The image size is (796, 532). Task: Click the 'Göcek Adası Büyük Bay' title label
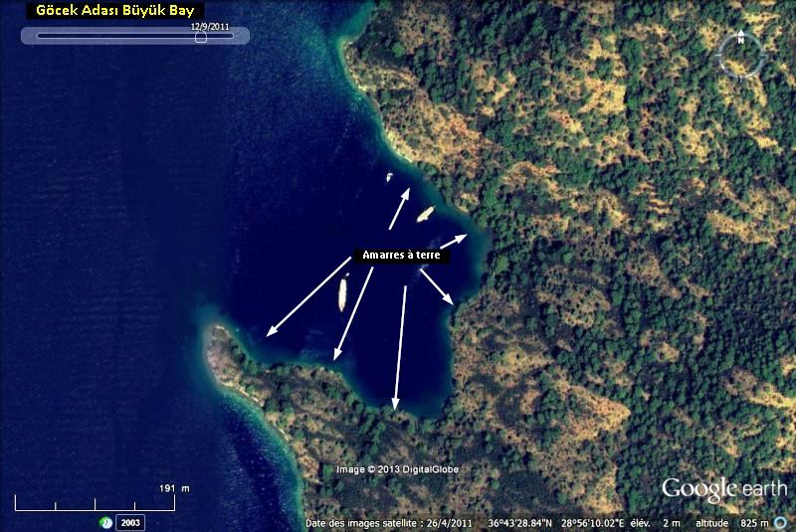[113, 11]
